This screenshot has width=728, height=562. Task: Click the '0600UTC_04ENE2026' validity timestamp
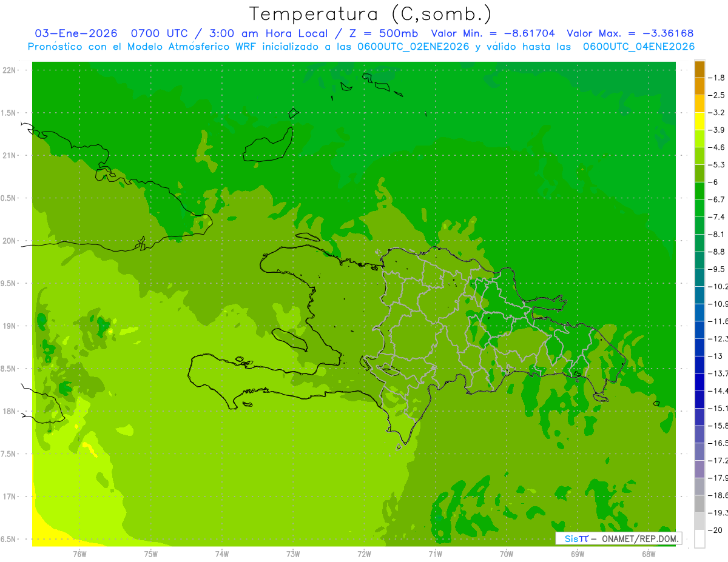click(x=638, y=47)
